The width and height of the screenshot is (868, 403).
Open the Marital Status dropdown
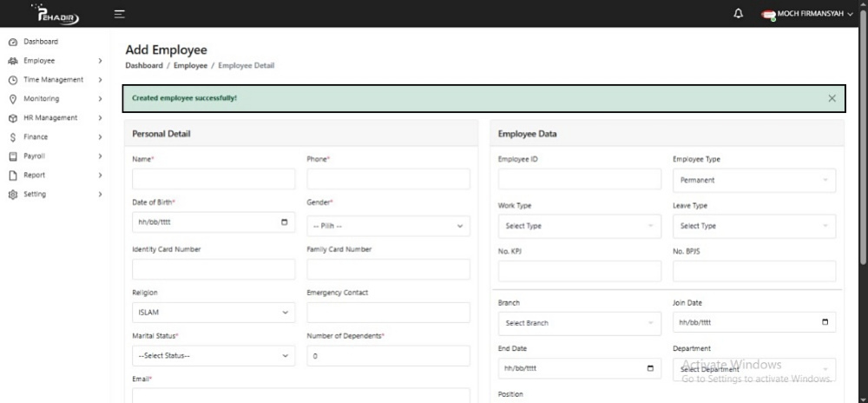coord(214,356)
